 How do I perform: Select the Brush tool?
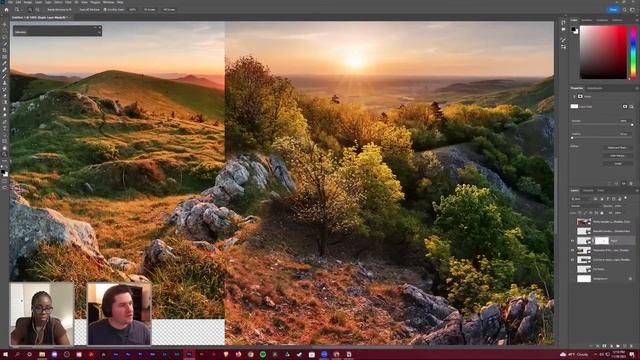[x=4, y=76]
